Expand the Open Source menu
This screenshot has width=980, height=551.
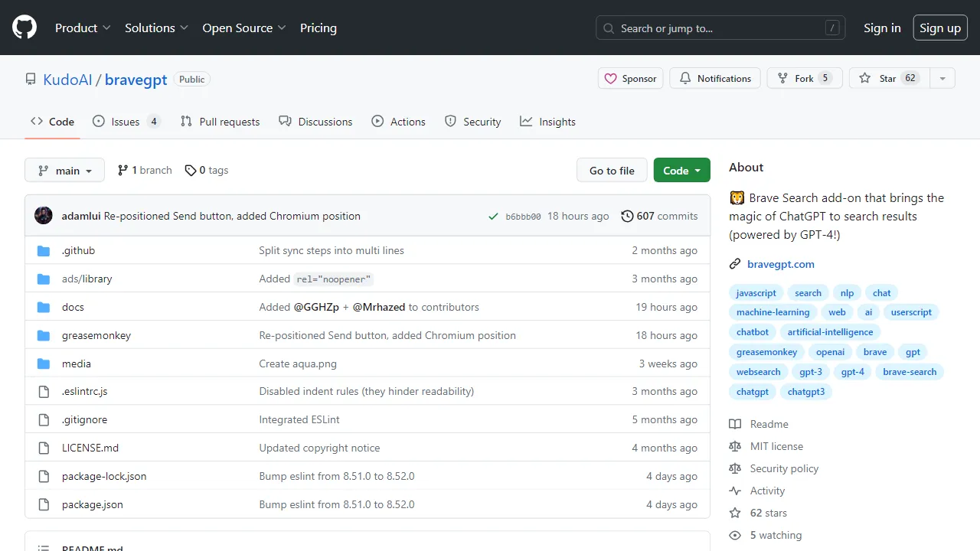pyautogui.click(x=243, y=28)
